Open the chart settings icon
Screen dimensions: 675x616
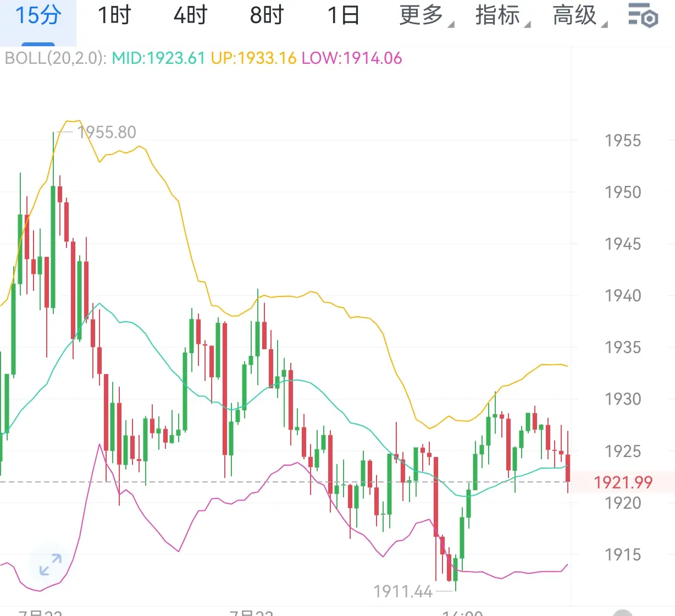[x=643, y=15]
